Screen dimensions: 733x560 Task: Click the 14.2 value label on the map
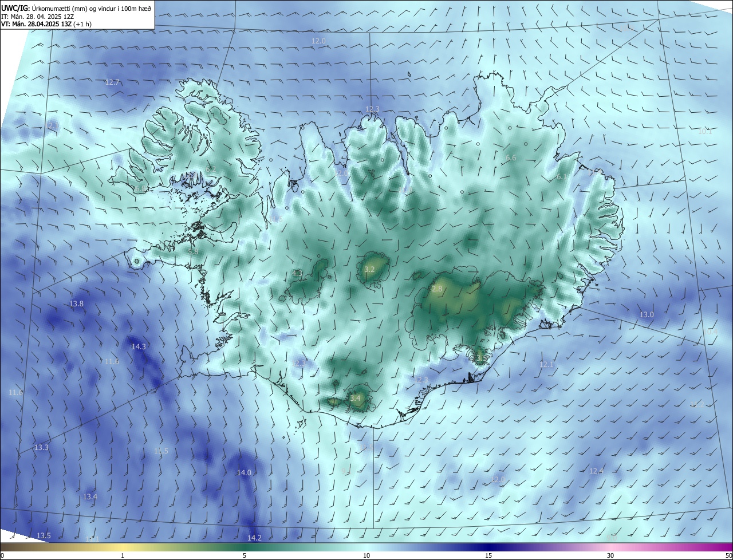(254, 538)
